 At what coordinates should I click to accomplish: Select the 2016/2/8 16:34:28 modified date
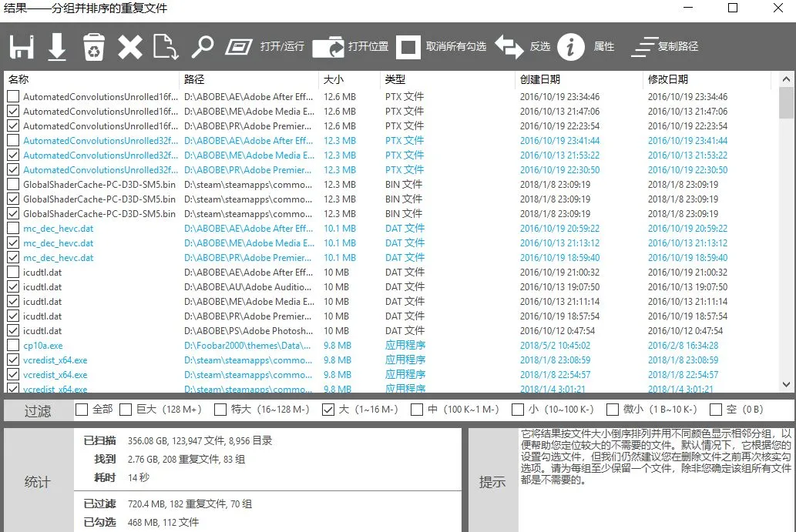[x=683, y=346]
